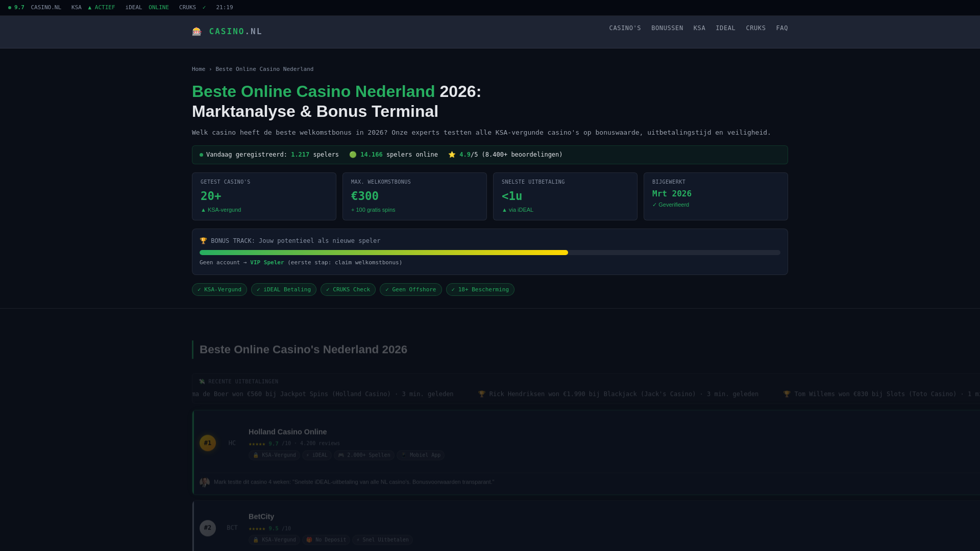Select the MAX. WELKOMSTBONUS €300 card
980x551 pixels.
point(414,196)
